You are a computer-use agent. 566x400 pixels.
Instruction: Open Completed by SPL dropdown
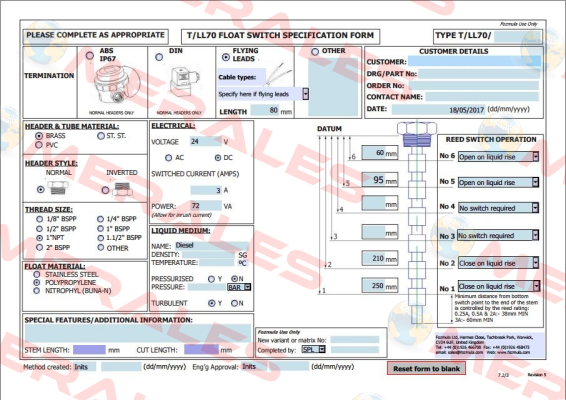[322, 349]
